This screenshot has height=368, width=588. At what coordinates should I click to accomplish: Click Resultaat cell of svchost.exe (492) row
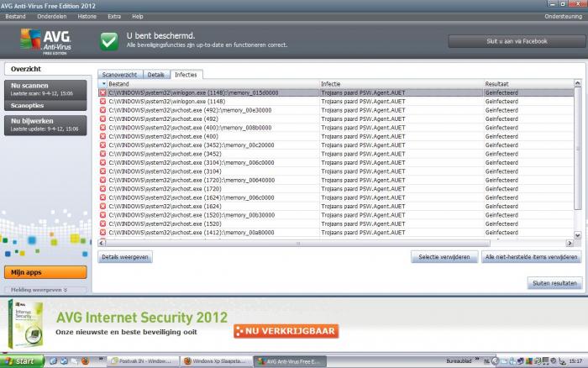click(x=528, y=119)
